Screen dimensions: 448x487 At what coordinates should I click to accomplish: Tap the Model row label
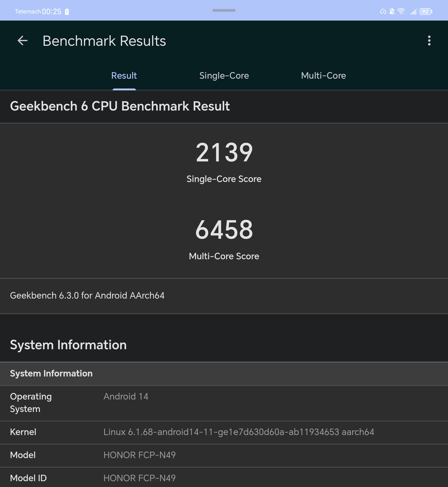click(x=23, y=455)
